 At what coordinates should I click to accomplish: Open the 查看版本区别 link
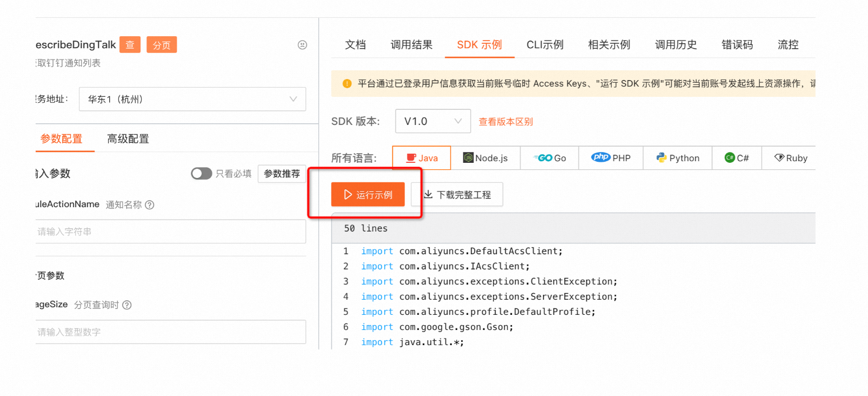[x=505, y=122]
